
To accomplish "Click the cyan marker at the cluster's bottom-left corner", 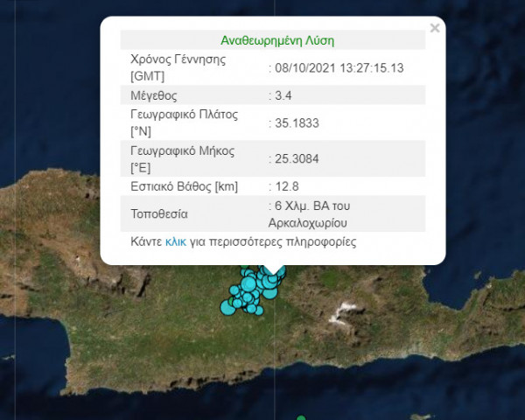I will point(227,307).
